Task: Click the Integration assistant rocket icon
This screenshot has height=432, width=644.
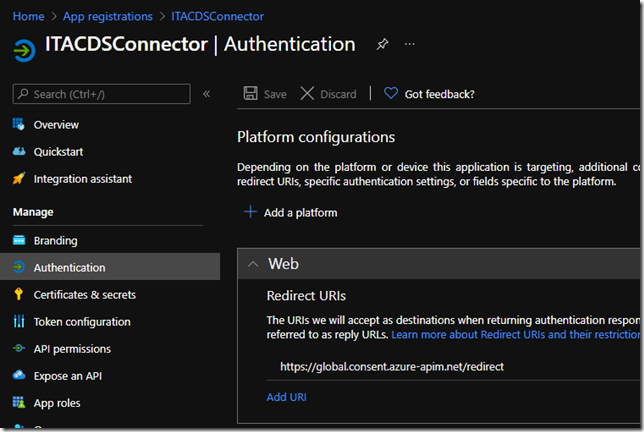Action: 18,178
